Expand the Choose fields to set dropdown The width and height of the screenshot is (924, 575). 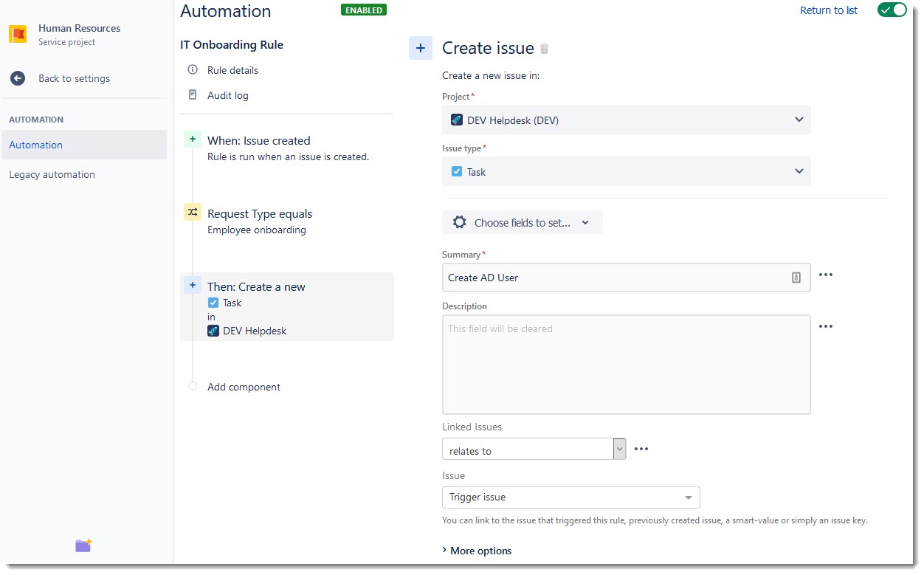[x=523, y=222]
